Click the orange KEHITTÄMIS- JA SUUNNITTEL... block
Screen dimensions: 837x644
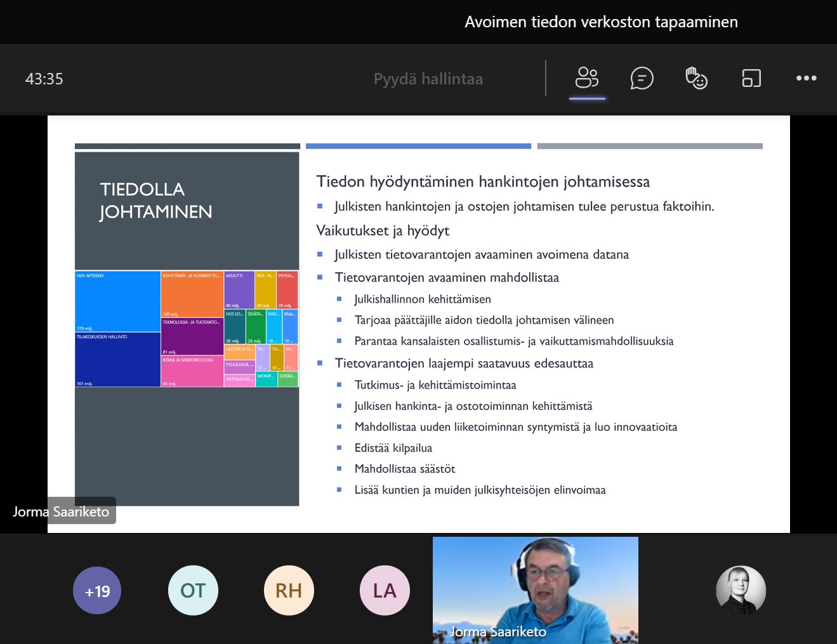click(192, 294)
